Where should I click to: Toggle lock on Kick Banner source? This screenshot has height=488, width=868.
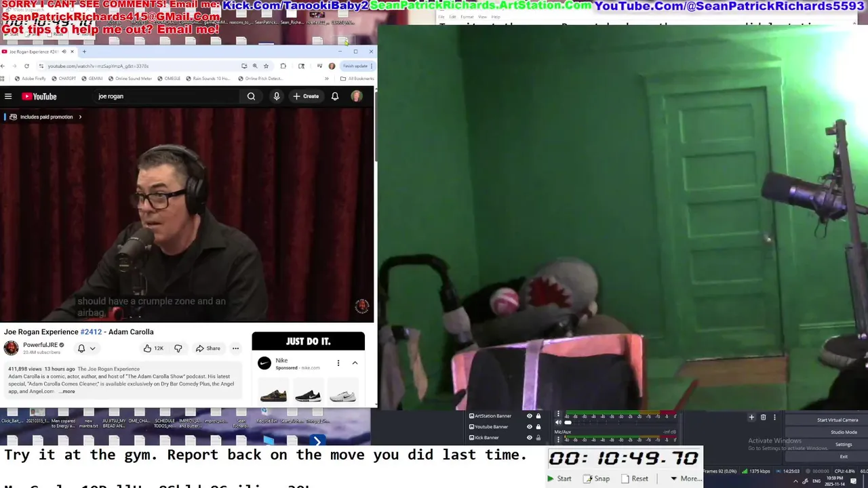(538, 438)
